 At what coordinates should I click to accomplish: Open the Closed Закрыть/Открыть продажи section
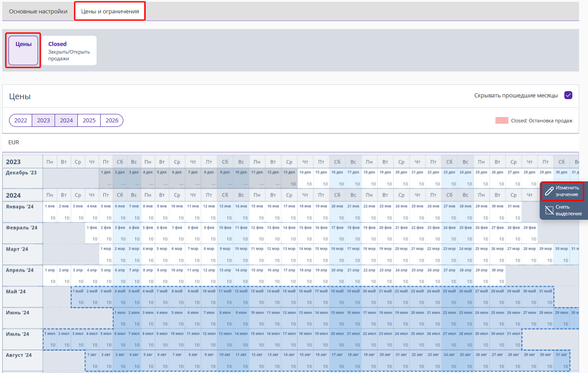click(x=69, y=50)
